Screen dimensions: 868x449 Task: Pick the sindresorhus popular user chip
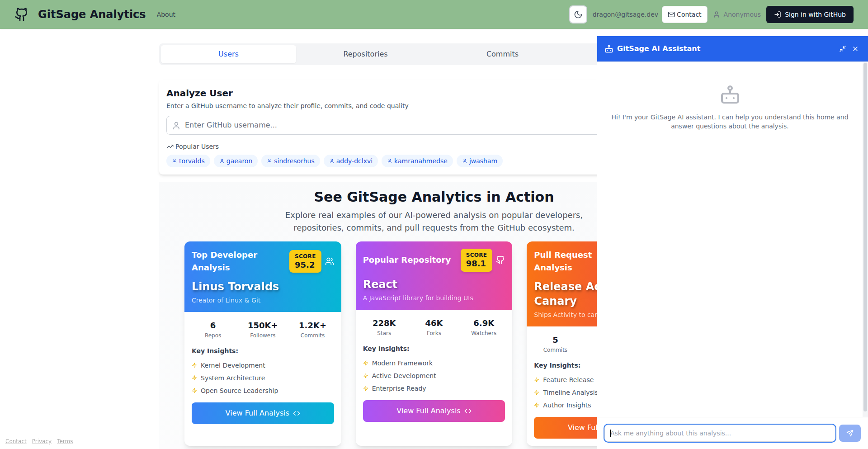click(290, 161)
